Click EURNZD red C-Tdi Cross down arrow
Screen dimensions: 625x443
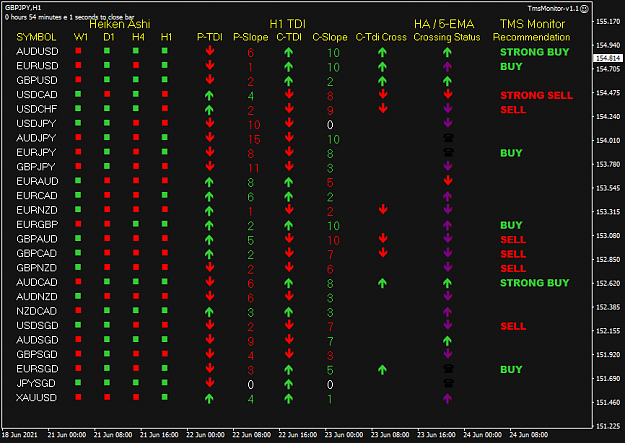point(383,209)
